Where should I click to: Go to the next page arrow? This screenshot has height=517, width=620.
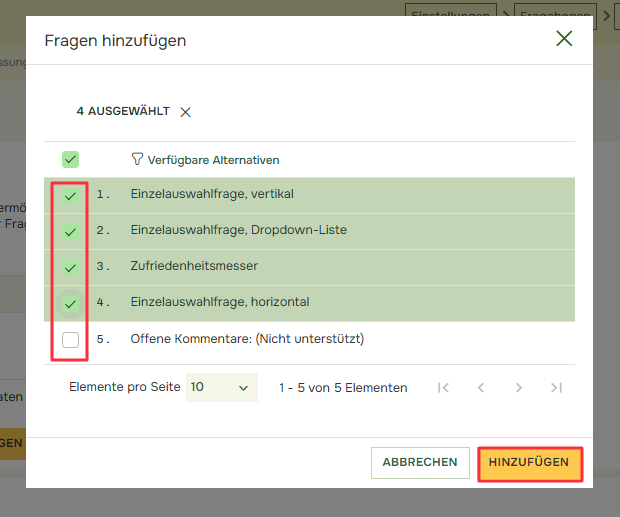pos(518,388)
